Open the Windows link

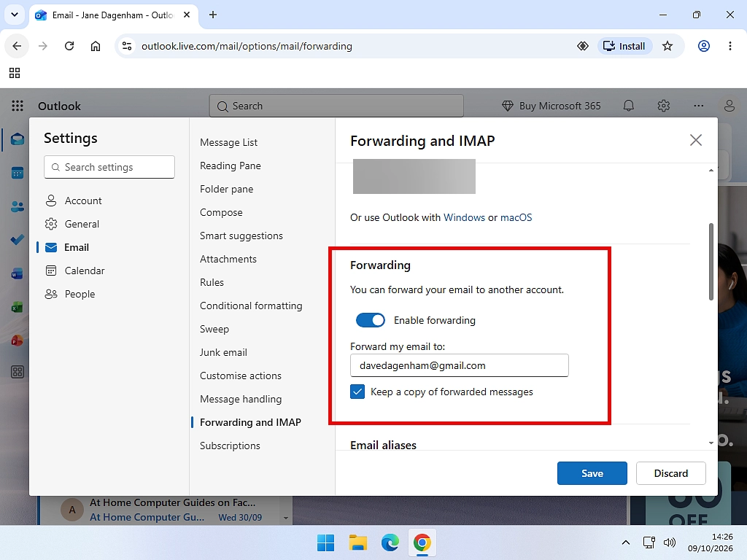464,217
